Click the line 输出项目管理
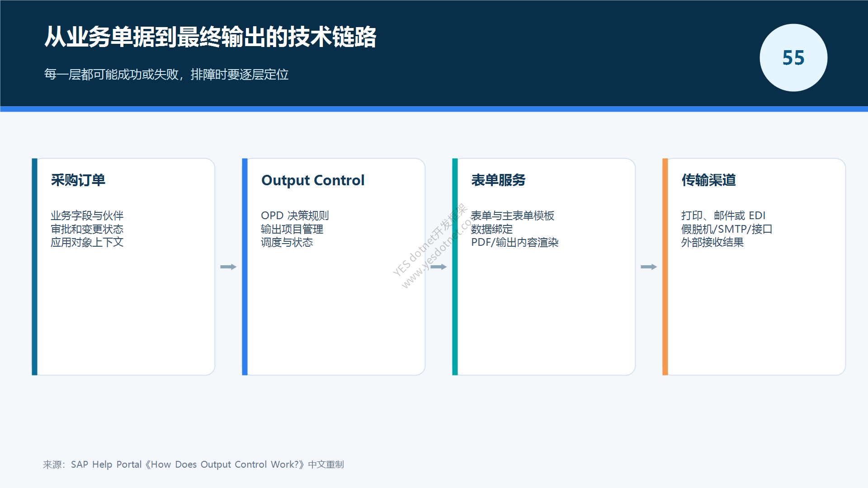Screen dimensions: 868x488 pyautogui.click(x=292, y=229)
